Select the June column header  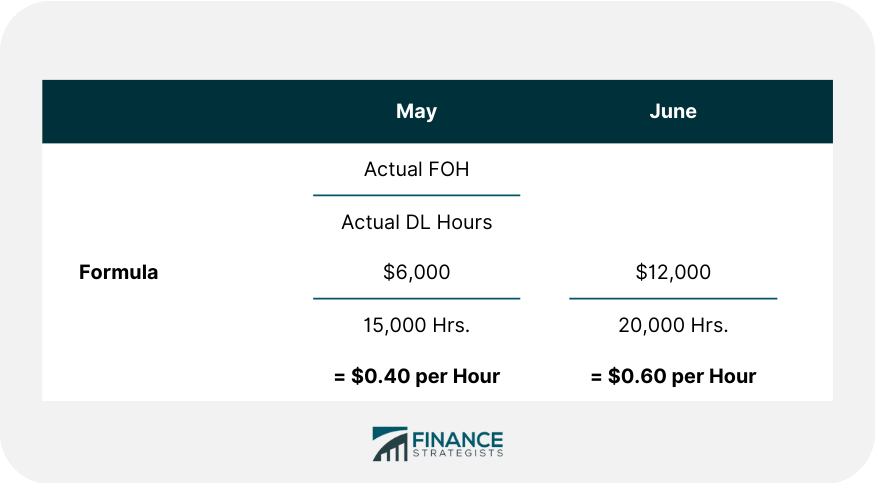[673, 111]
